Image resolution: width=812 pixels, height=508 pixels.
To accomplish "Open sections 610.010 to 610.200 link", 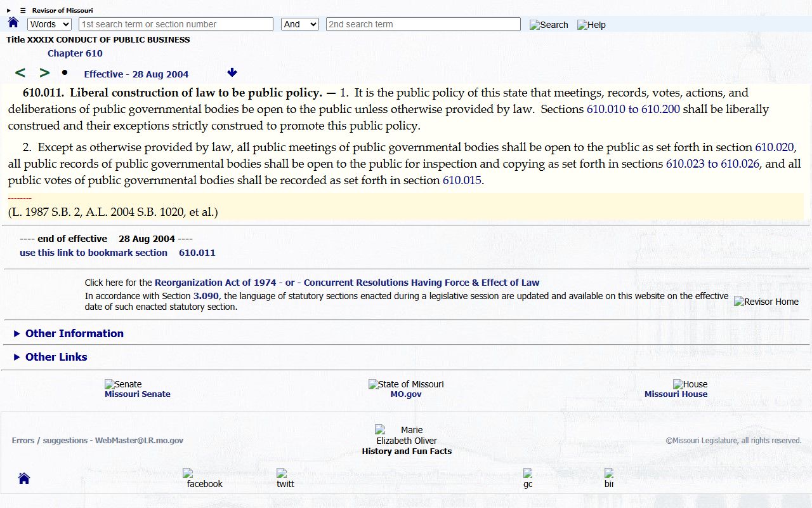I will [633, 109].
